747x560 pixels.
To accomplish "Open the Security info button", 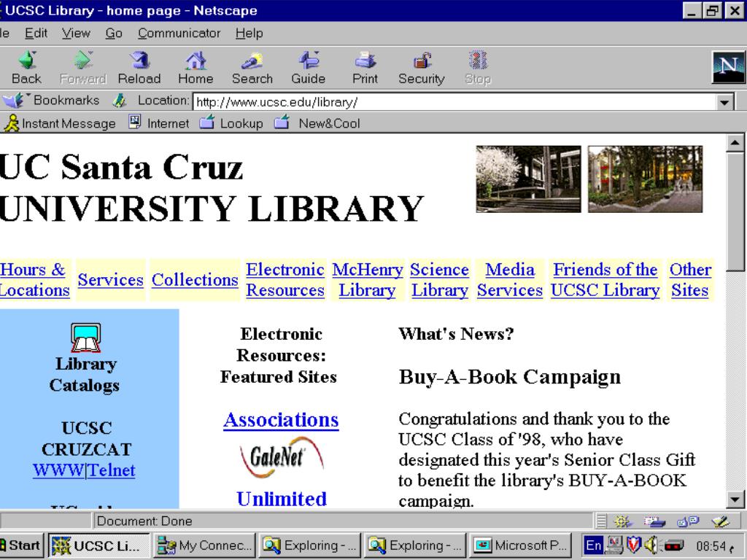I will coord(421,68).
